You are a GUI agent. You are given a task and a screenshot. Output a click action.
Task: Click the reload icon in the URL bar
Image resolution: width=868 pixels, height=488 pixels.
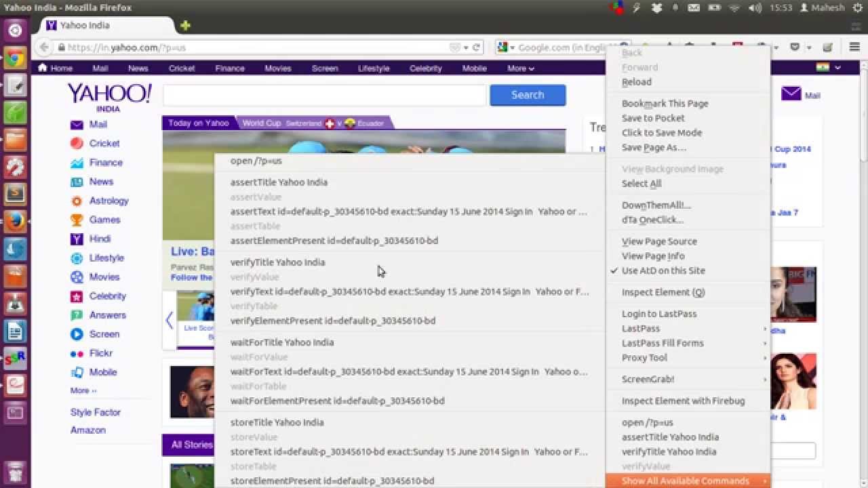tap(476, 47)
